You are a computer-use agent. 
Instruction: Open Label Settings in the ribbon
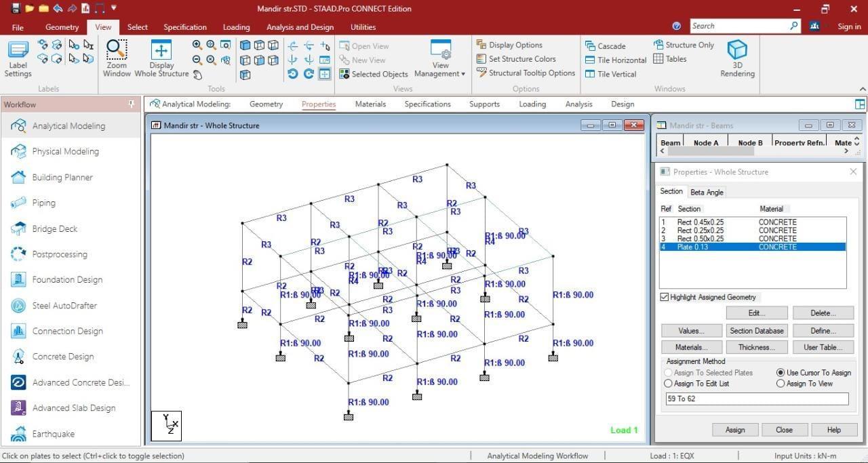[x=18, y=58]
